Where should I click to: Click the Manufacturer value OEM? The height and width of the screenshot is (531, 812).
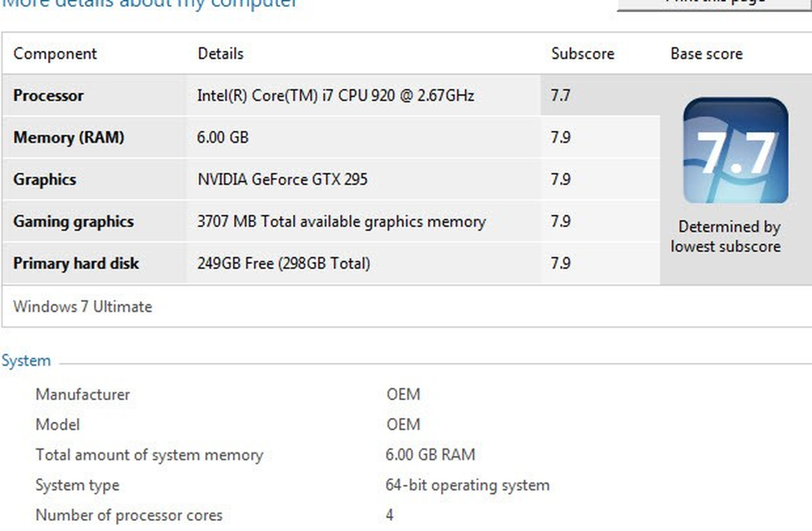click(x=403, y=394)
